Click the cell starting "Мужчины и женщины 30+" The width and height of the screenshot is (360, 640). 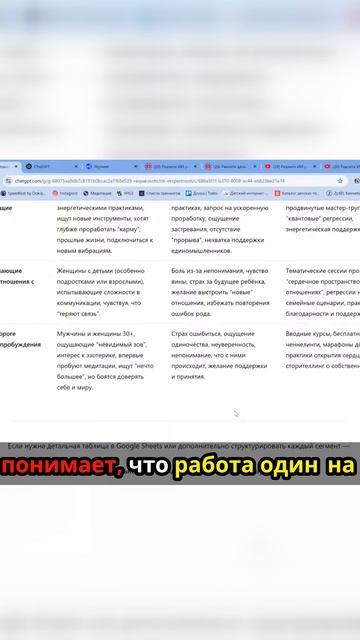(105, 360)
